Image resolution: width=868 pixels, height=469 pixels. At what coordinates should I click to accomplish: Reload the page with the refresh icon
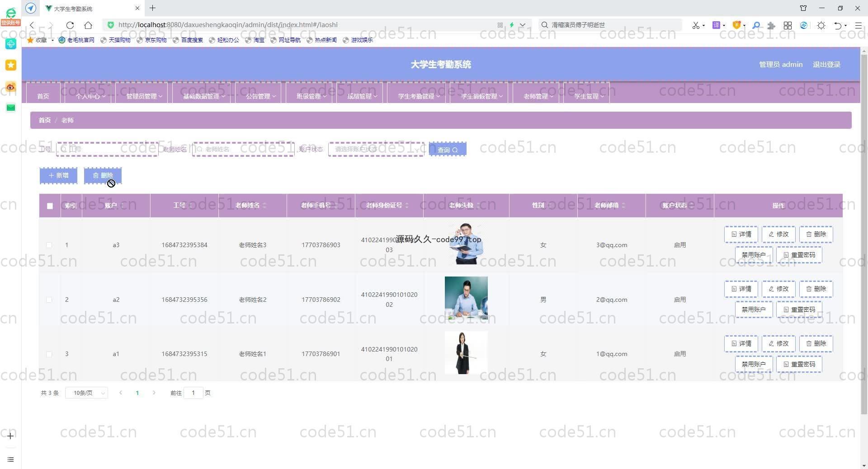pos(70,25)
